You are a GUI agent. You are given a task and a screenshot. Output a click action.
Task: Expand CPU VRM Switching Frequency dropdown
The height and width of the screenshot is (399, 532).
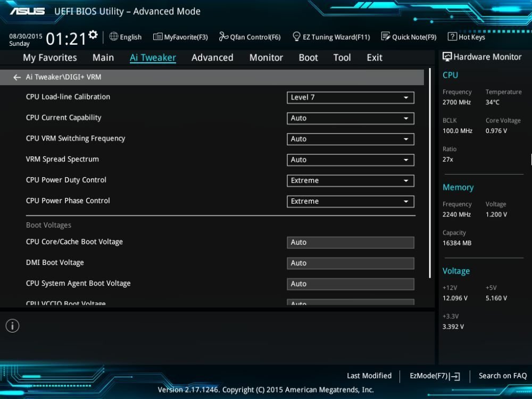(x=350, y=139)
